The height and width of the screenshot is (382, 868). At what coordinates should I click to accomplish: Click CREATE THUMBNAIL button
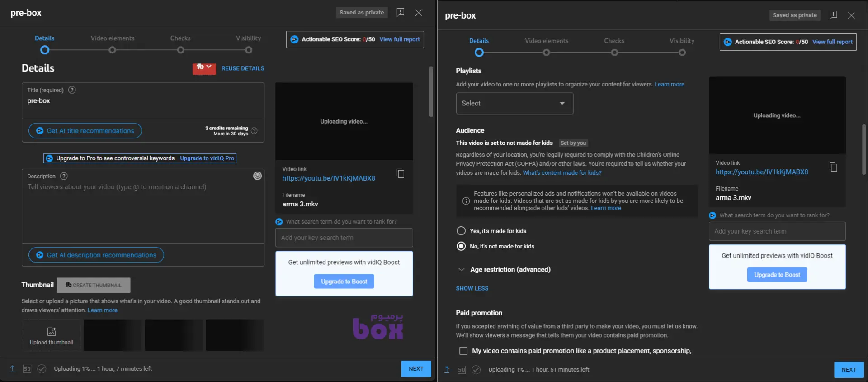click(94, 285)
